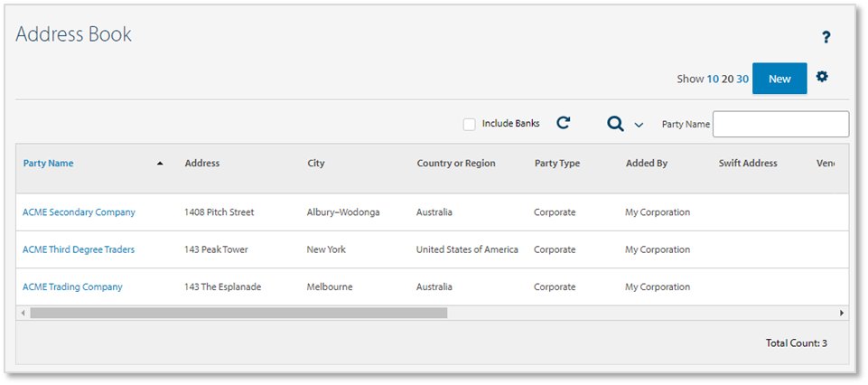Expand the search options dropdown chevron
The height and width of the screenshot is (385, 868).
[639, 125]
